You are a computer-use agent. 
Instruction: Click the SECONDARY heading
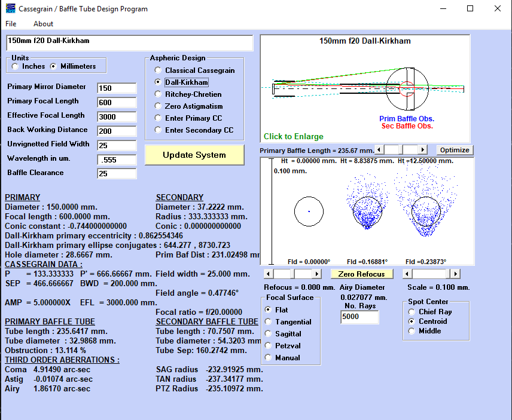179,197
